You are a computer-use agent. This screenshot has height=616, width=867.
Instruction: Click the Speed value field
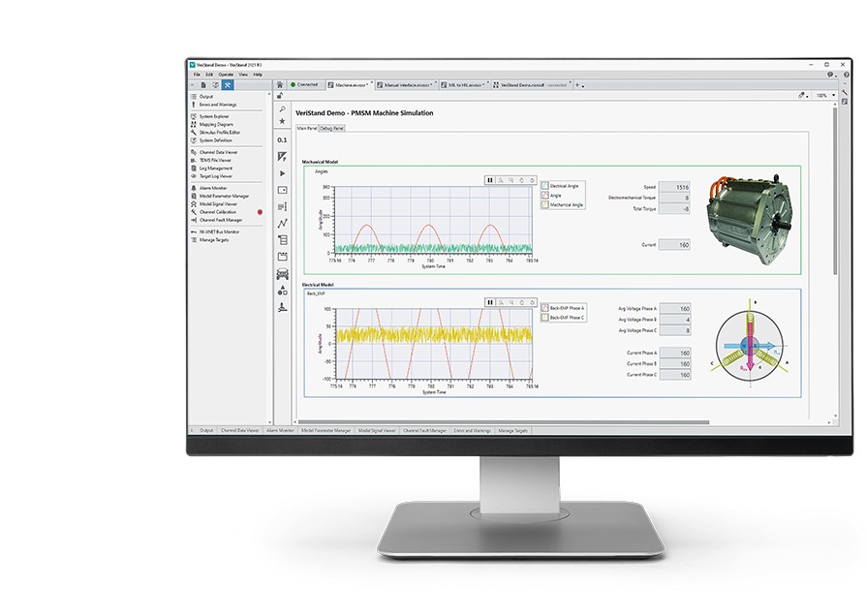[674, 187]
